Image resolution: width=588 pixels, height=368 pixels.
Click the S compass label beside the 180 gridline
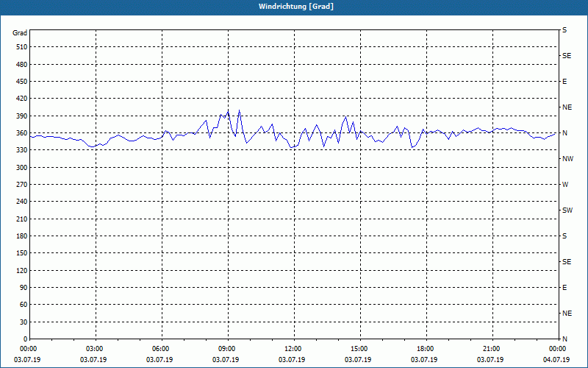point(564,236)
